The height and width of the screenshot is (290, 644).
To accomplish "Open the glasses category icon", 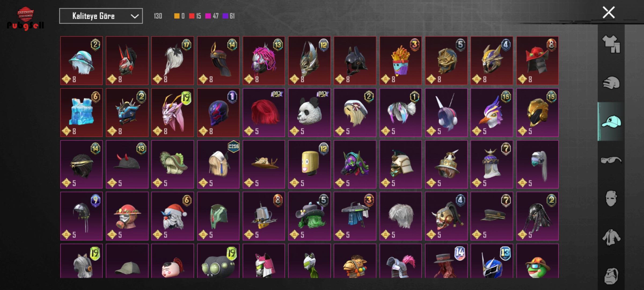I will [x=611, y=160].
